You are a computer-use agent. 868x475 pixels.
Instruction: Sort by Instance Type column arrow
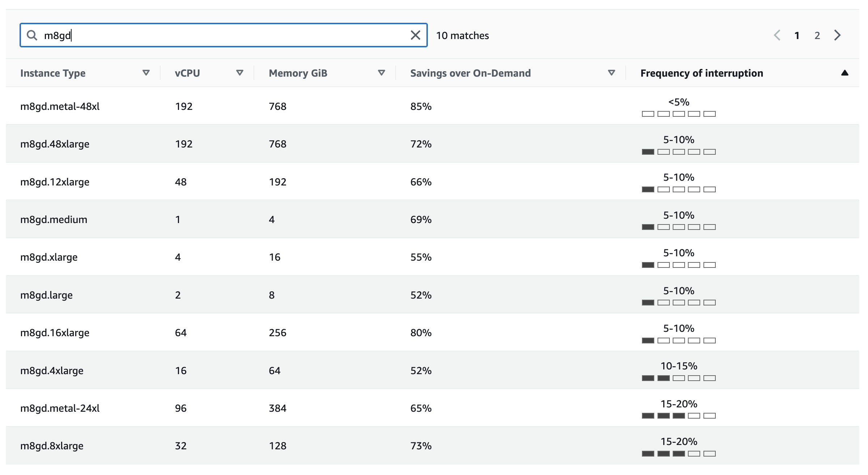point(146,73)
